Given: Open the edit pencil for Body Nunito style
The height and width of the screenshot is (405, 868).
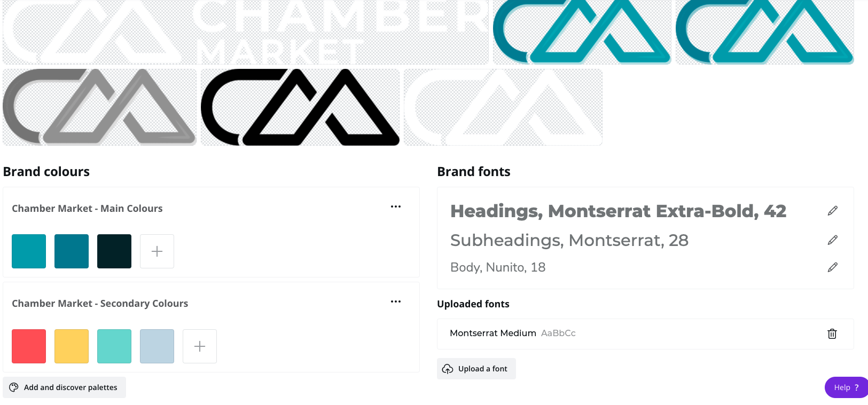Looking at the screenshot, I should [832, 267].
